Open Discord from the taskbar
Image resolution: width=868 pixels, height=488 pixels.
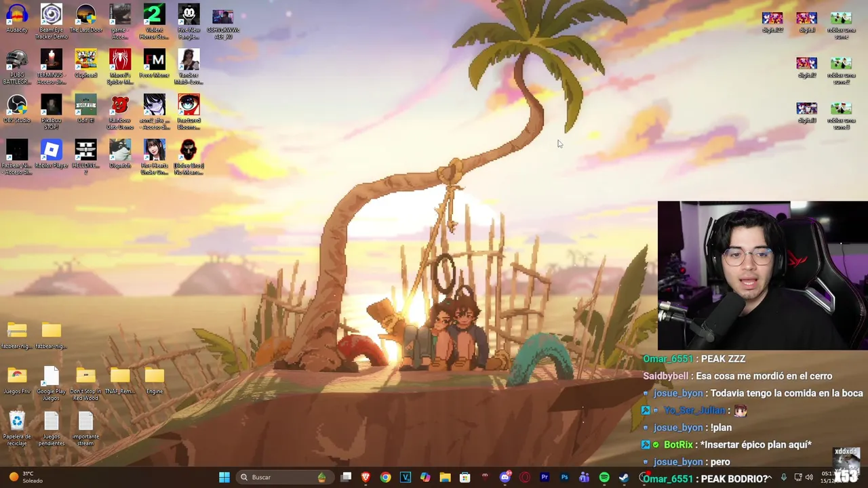pos(505,477)
